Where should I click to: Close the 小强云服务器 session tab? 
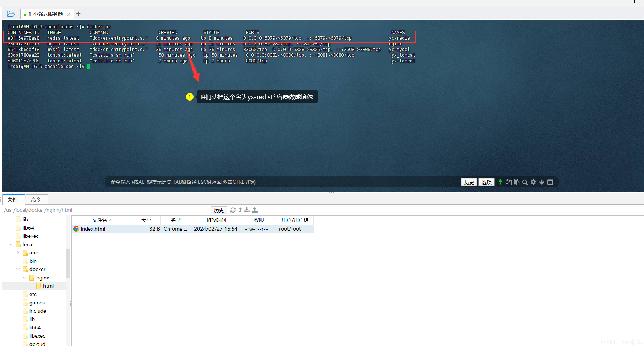point(68,14)
